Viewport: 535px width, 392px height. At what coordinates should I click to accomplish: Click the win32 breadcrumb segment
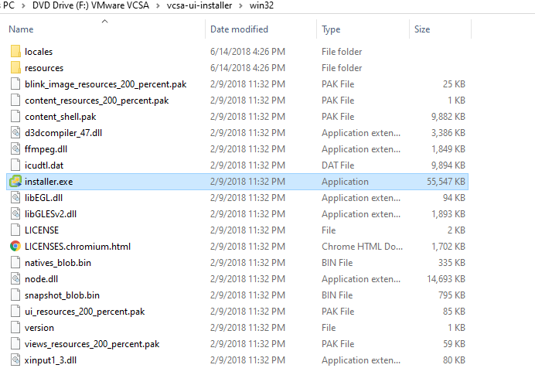pyautogui.click(x=261, y=5)
